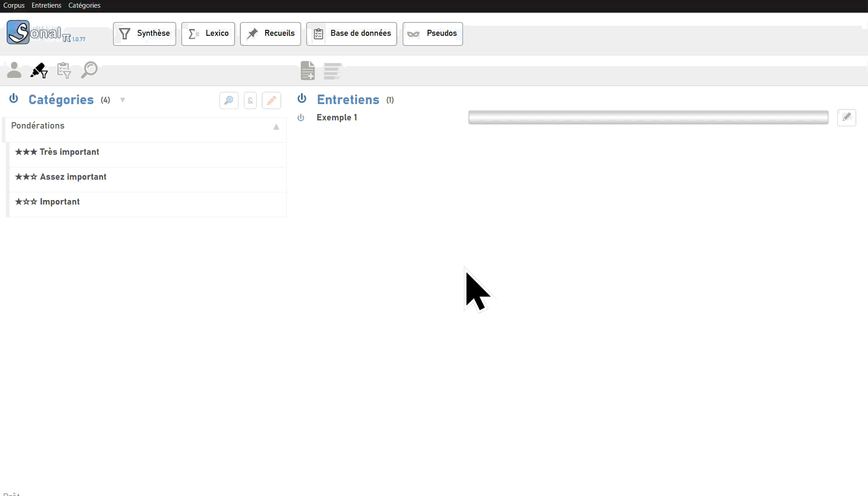Open the Entretiens menu
Viewport: 868px width, 496px height.
click(46, 5)
